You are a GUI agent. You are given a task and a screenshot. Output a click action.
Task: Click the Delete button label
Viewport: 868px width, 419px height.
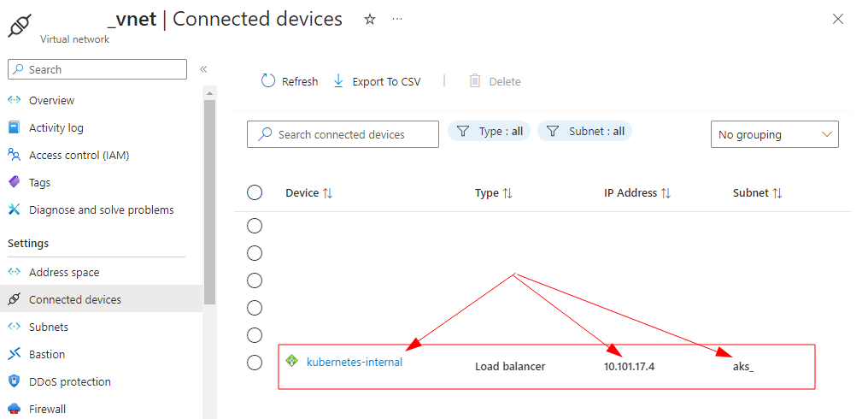point(505,81)
